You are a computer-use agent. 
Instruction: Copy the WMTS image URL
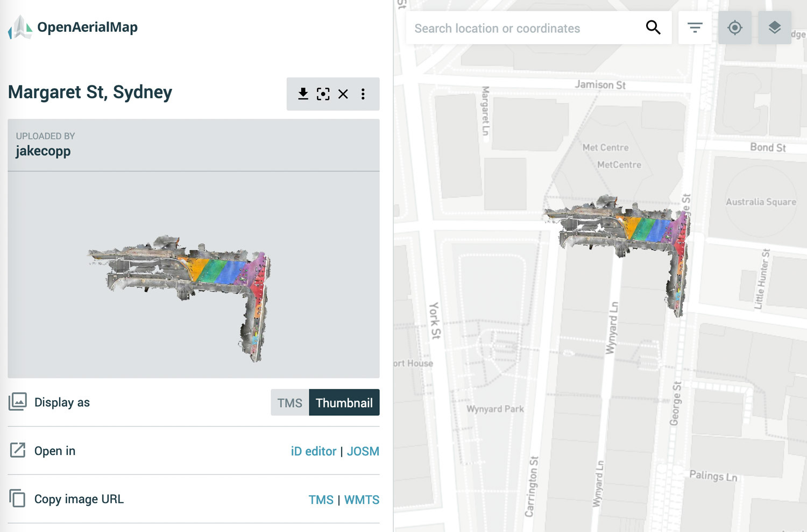click(x=362, y=499)
